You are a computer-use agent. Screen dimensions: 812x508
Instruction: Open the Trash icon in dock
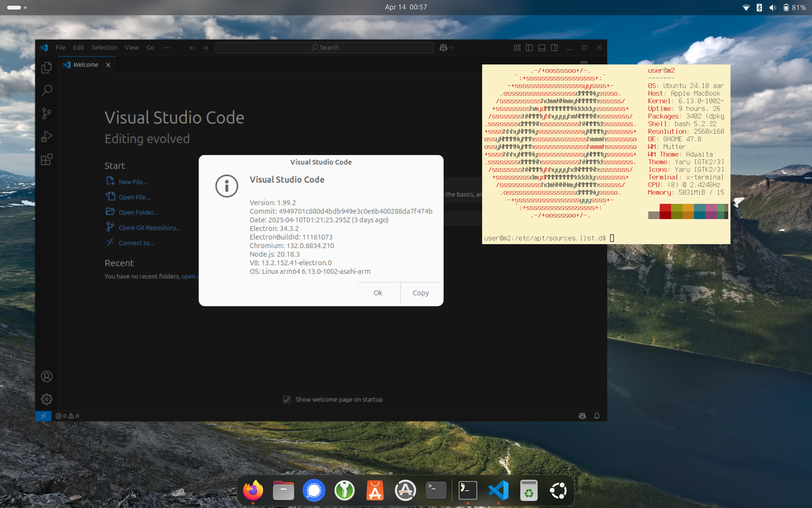pyautogui.click(x=529, y=491)
